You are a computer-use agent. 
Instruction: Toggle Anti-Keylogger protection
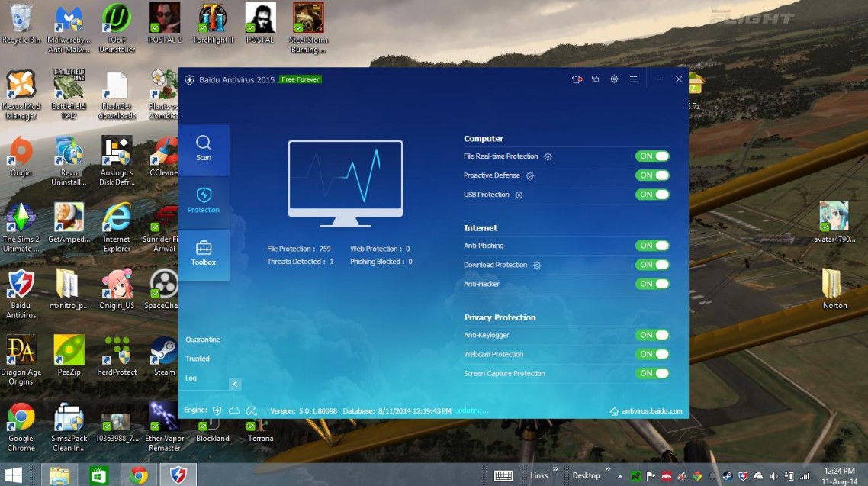click(x=652, y=335)
